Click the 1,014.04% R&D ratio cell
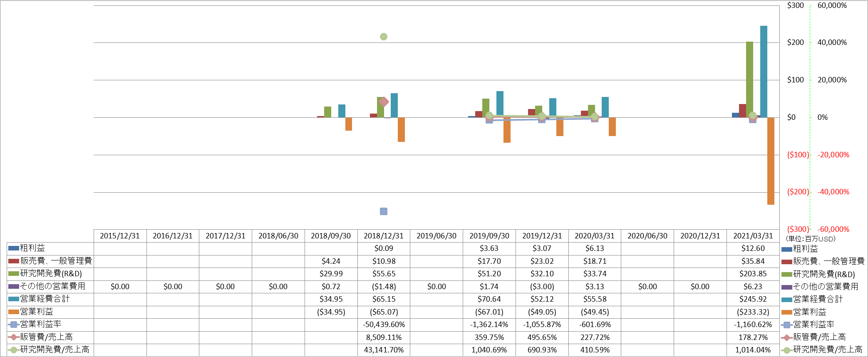This screenshot has height=357, width=868. 753,350
